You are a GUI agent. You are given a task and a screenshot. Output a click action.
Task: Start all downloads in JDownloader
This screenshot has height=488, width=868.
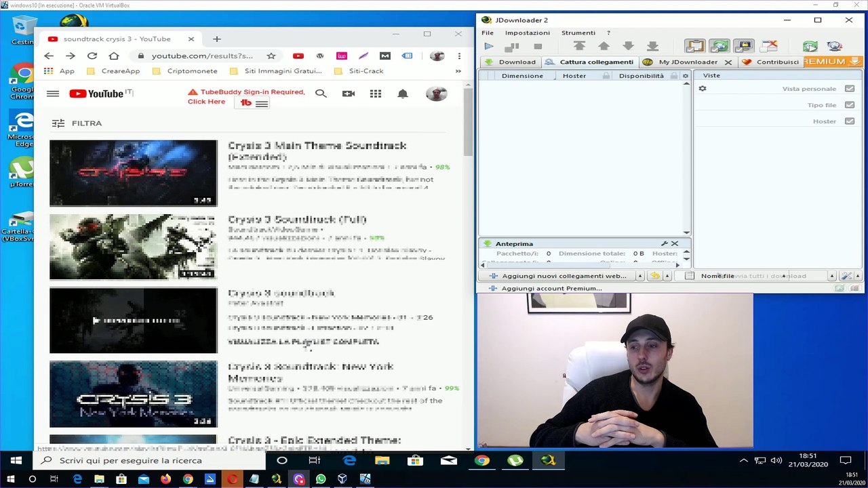pyautogui.click(x=489, y=46)
